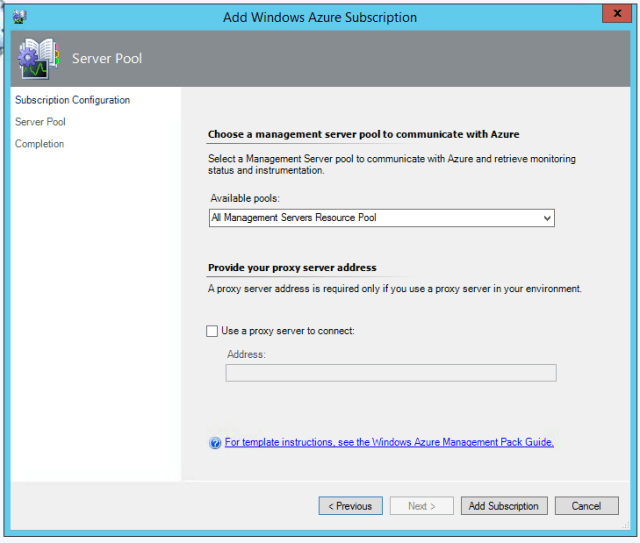Click the blue help question mark icon
The height and width of the screenshot is (543, 640).
coord(215,443)
